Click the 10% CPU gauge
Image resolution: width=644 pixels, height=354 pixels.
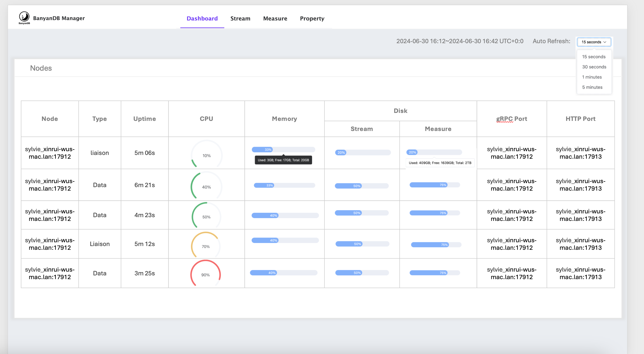pyautogui.click(x=206, y=155)
